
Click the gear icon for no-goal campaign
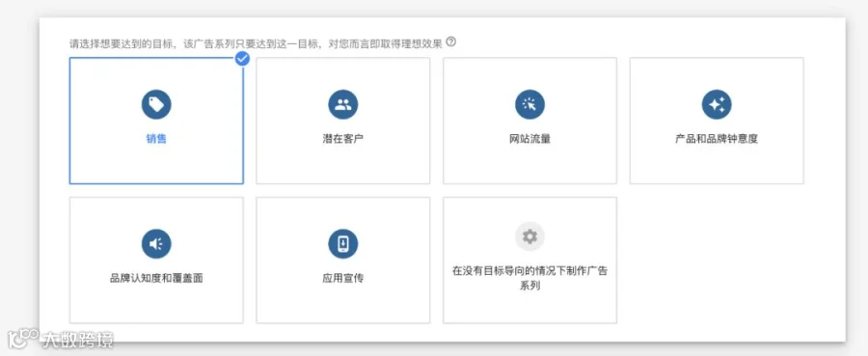click(529, 237)
